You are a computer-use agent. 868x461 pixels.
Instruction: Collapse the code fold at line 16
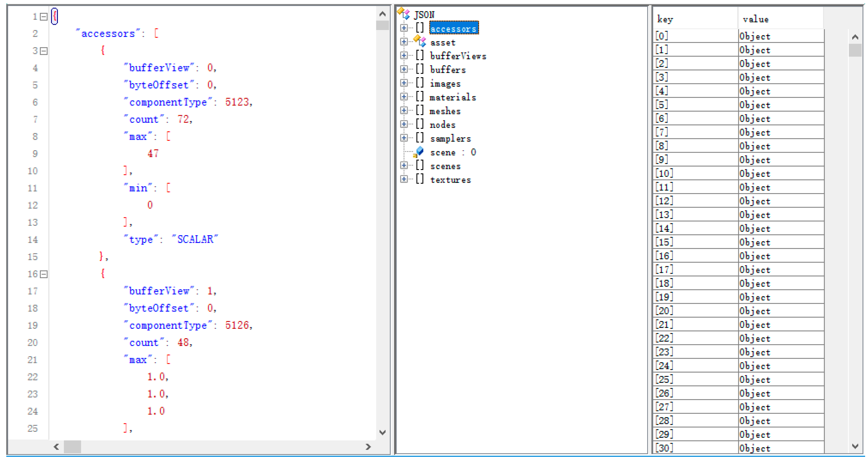tap(44, 274)
